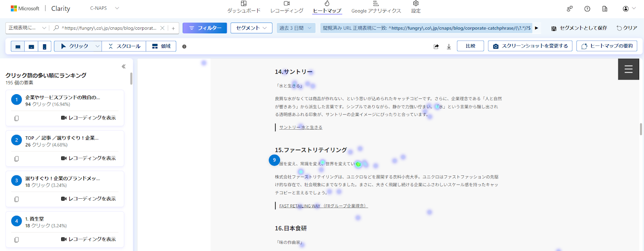Show recordings for ranking card 3
The image size is (644, 251).
pyautogui.click(x=89, y=199)
